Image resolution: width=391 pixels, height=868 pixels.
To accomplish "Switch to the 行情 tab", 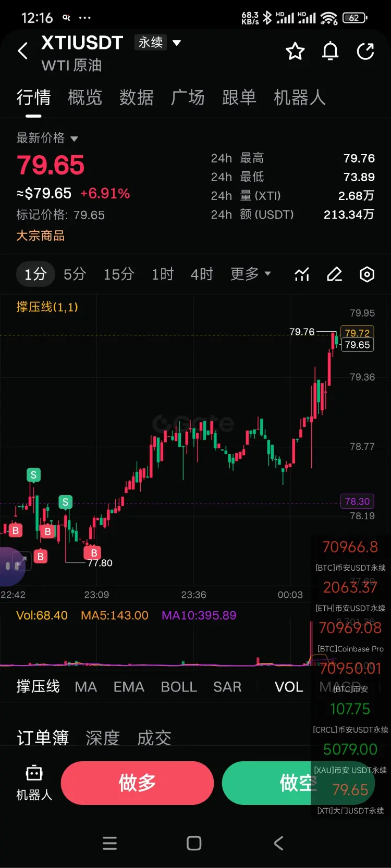I will pos(33,97).
